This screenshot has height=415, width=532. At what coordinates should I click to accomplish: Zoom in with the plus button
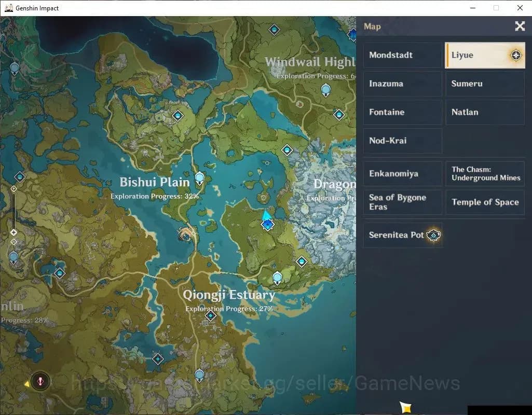point(13,188)
